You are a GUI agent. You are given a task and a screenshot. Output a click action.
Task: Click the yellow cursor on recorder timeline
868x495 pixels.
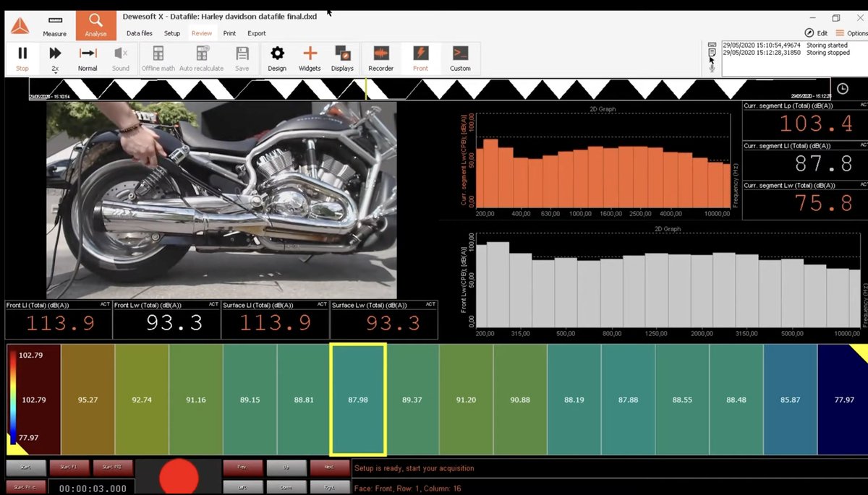(366, 89)
